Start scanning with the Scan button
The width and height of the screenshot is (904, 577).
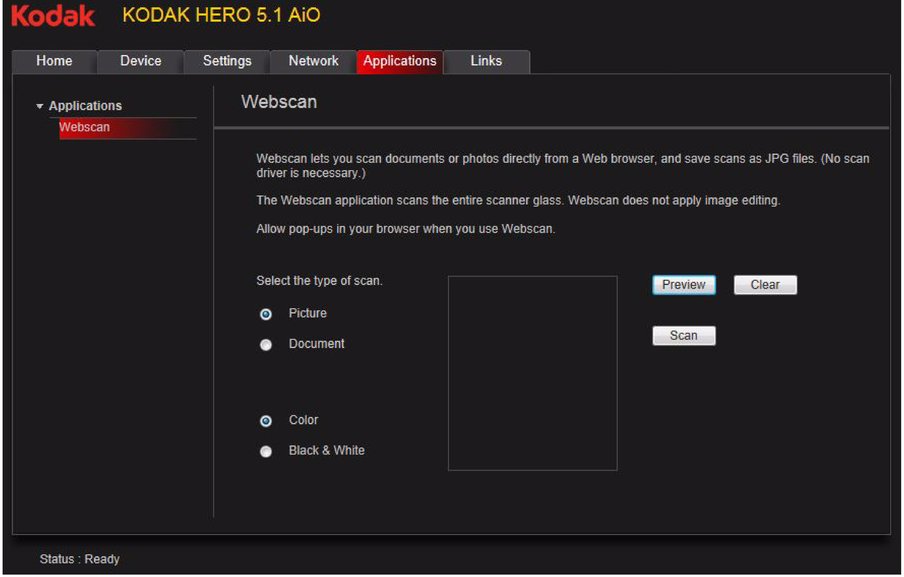tap(684, 336)
